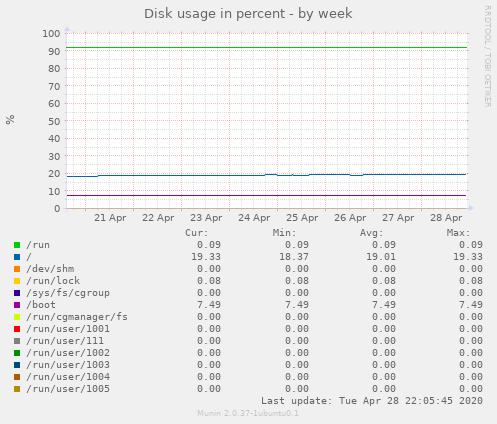This screenshot has width=497, height=424.
Task: Click the 90 y-axis label
Action: click(x=54, y=51)
